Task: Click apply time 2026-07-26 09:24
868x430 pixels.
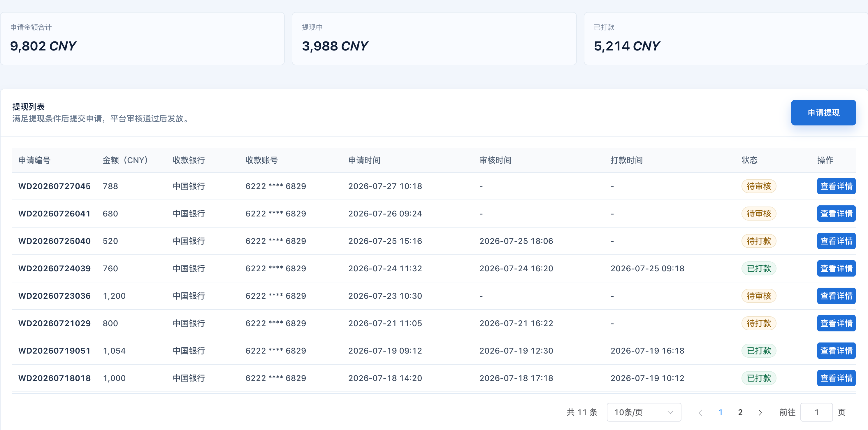Action: point(385,214)
